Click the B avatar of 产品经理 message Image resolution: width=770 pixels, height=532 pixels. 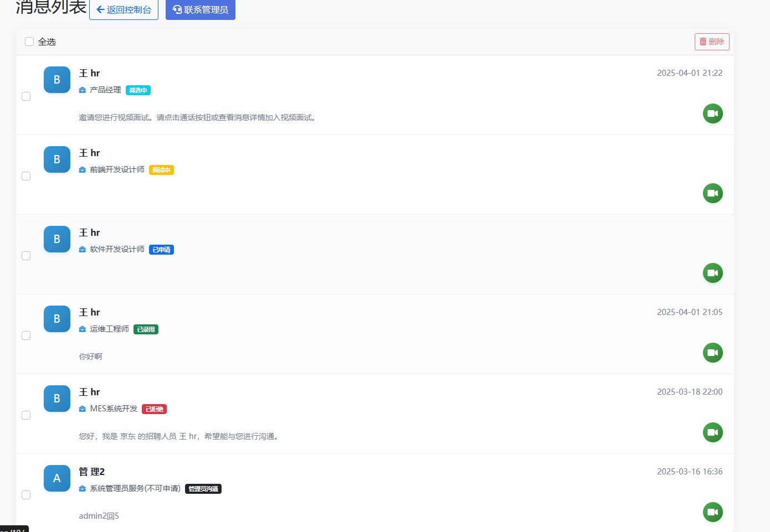click(57, 80)
